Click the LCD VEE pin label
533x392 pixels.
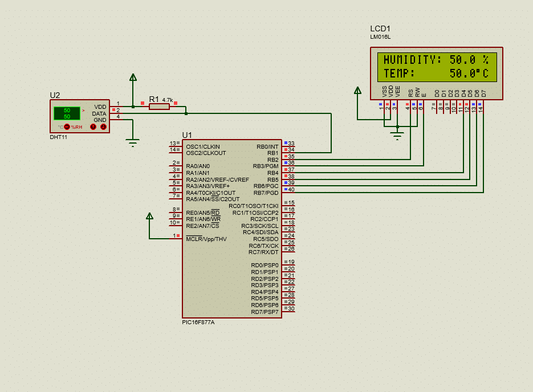coord(397,92)
